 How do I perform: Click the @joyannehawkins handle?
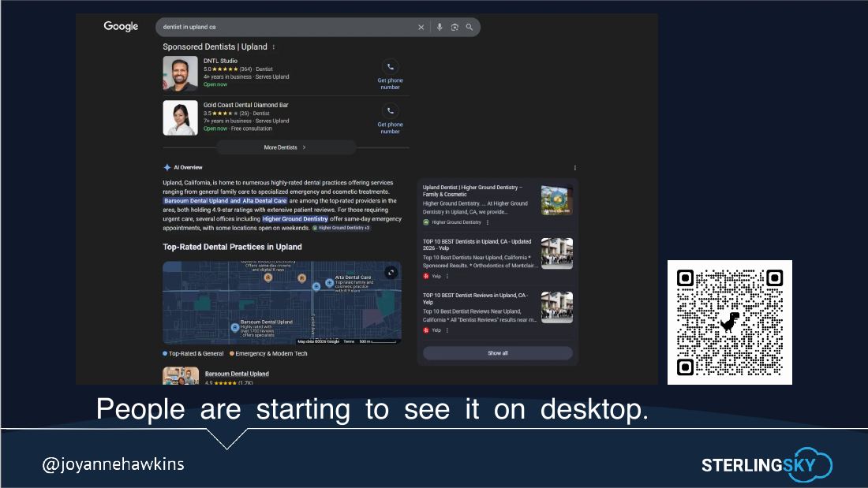click(114, 464)
